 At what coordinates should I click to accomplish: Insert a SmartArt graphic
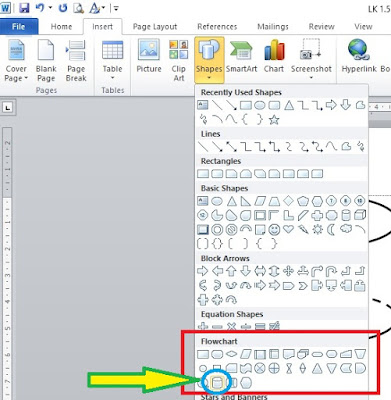click(x=241, y=57)
